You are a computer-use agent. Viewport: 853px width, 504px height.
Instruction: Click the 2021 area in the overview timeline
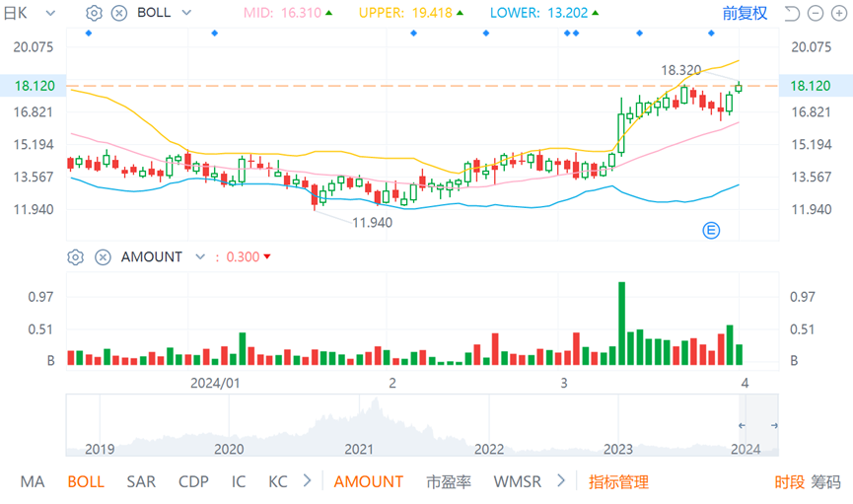(x=359, y=449)
